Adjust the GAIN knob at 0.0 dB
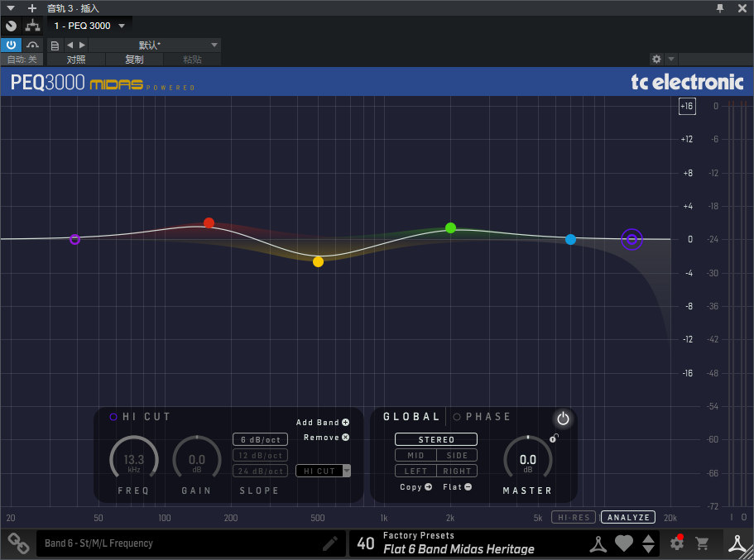This screenshot has height=560, width=754. coord(197,459)
